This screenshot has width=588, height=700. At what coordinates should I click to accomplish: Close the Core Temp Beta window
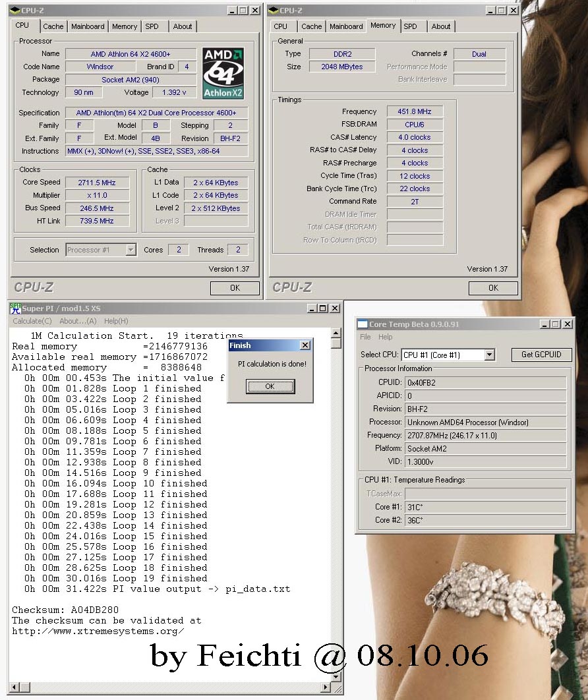567,324
